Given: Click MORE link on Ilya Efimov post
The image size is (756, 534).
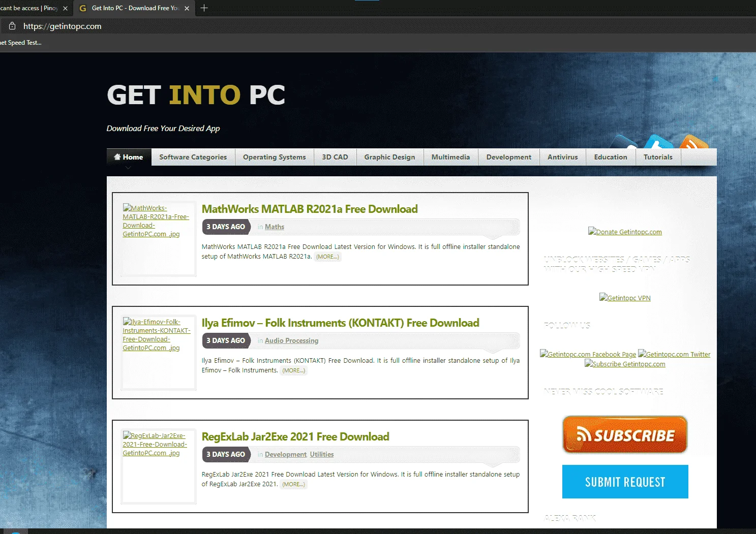Looking at the screenshot, I should coord(294,370).
